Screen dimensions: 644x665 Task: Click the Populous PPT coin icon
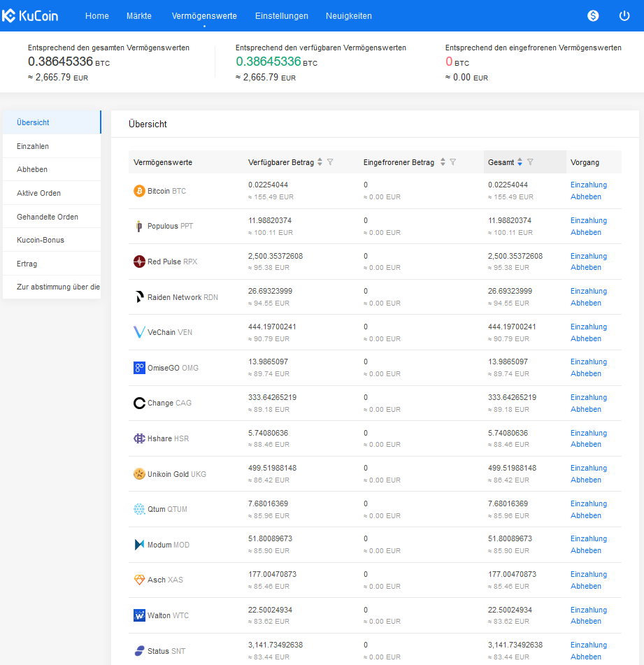[x=139, y=226]
